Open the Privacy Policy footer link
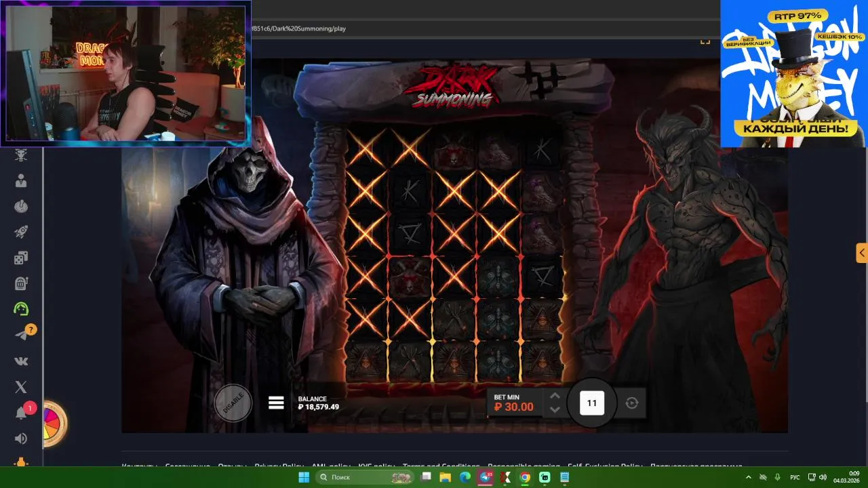 tap(279, 466)
